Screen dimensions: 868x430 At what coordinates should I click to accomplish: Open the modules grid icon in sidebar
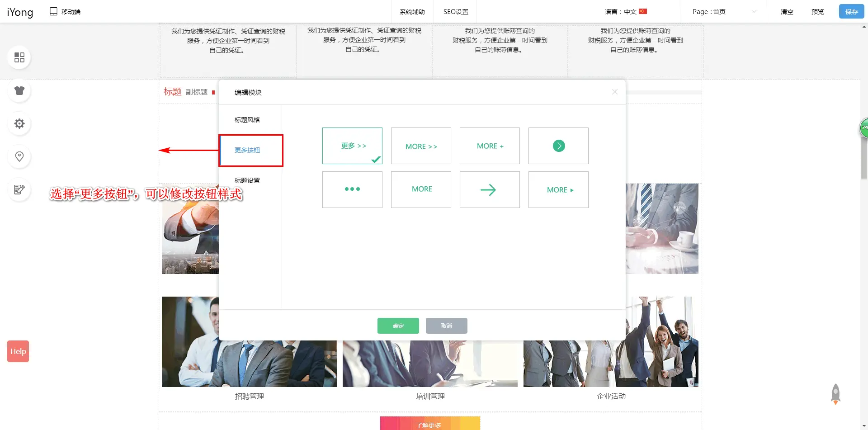click(19, 57)
